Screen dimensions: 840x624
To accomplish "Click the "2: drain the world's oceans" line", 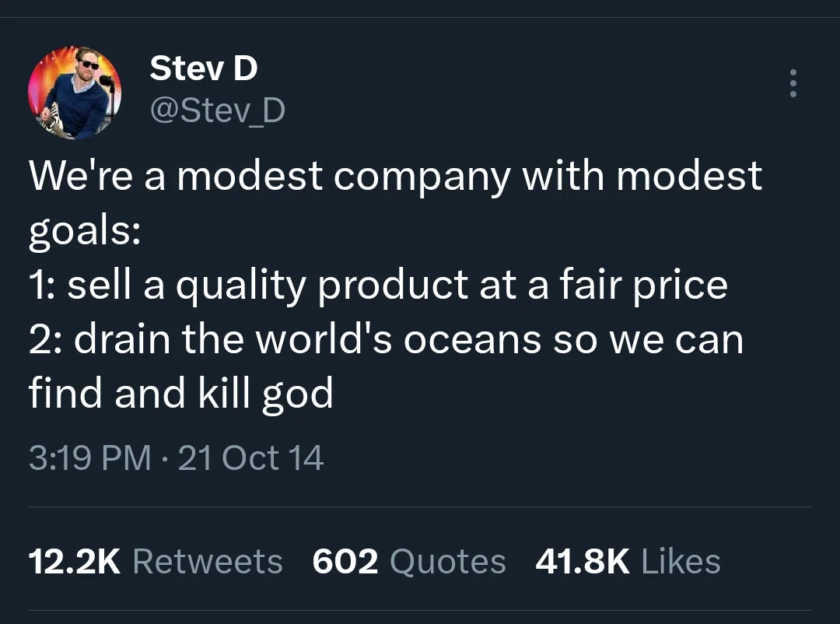I will tap(386, 339).
